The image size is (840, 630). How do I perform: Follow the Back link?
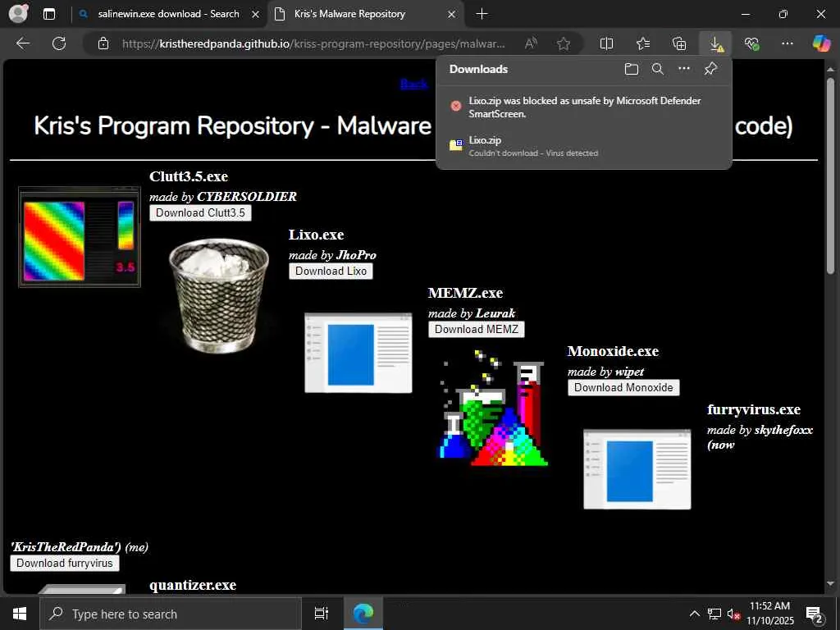(x=414, y=84)
